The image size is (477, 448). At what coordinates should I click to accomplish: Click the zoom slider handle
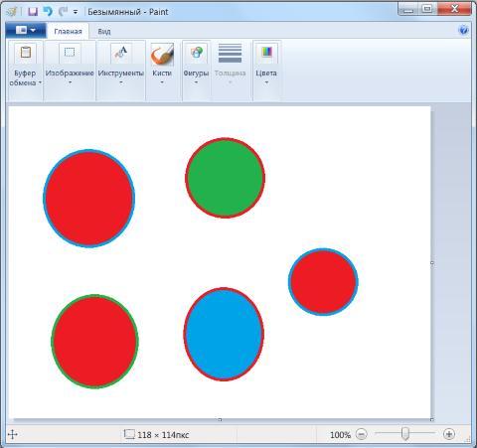pyautogui.click(x=405, y=433)
